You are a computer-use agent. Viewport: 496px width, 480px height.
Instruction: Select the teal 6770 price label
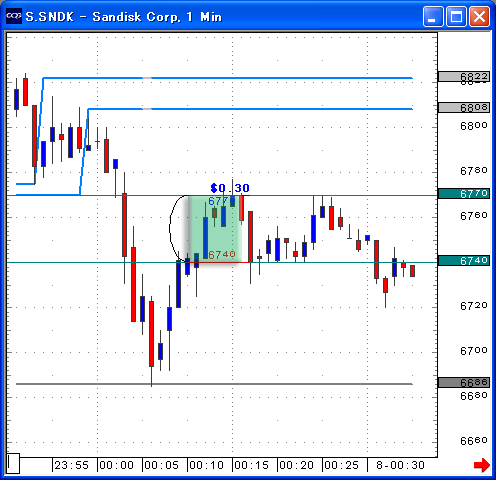point(464,193)
